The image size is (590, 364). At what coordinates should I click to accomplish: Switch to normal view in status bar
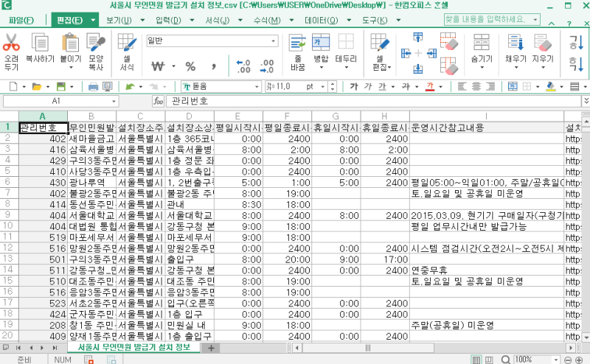(x=476, y=360)
